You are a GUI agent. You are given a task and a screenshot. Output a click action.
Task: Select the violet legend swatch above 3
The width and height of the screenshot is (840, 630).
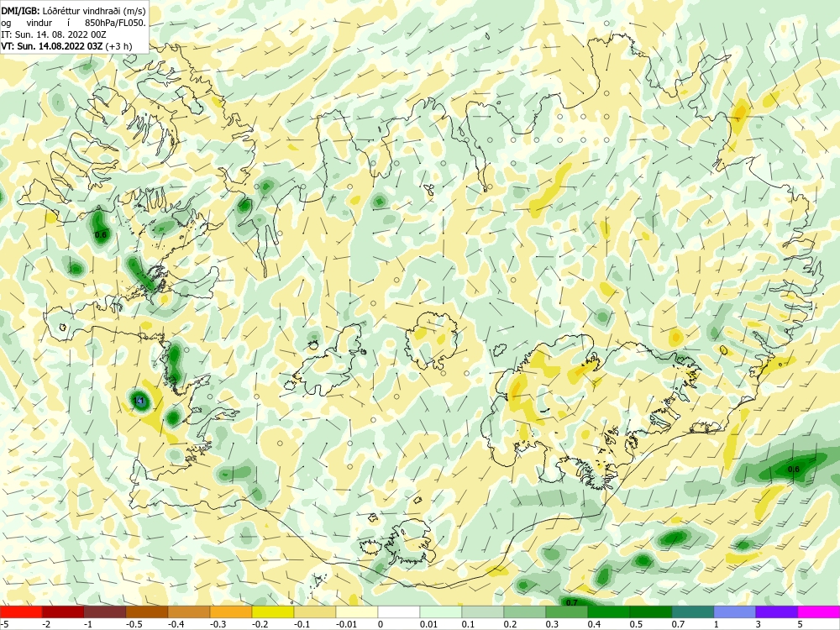777,612
